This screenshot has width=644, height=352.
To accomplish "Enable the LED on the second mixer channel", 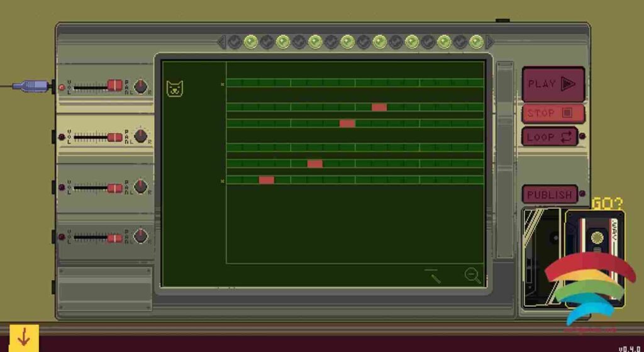I will [62, 137].
